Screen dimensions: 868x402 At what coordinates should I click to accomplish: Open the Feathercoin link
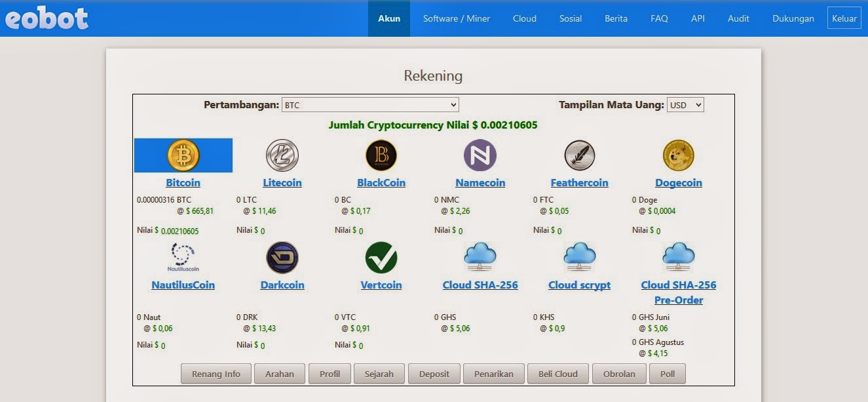click(x=580, y=183)
